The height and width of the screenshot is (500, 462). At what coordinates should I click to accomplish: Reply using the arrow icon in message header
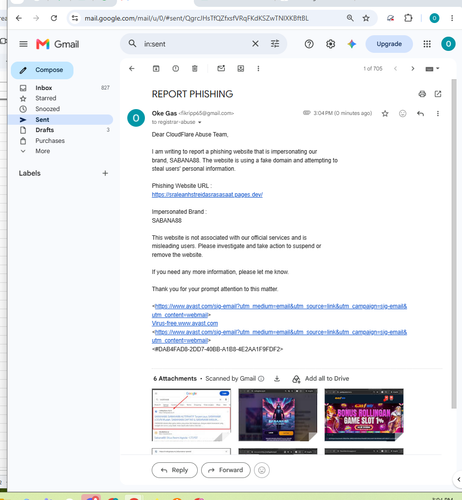pos(420,114)
